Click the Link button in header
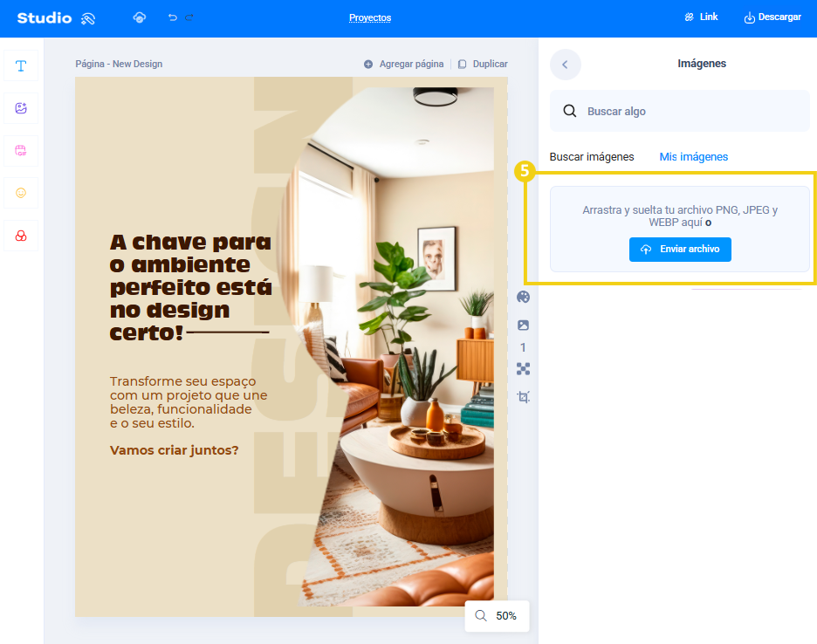The width and height of the screenshot is (817, 644). click(701, 17)
